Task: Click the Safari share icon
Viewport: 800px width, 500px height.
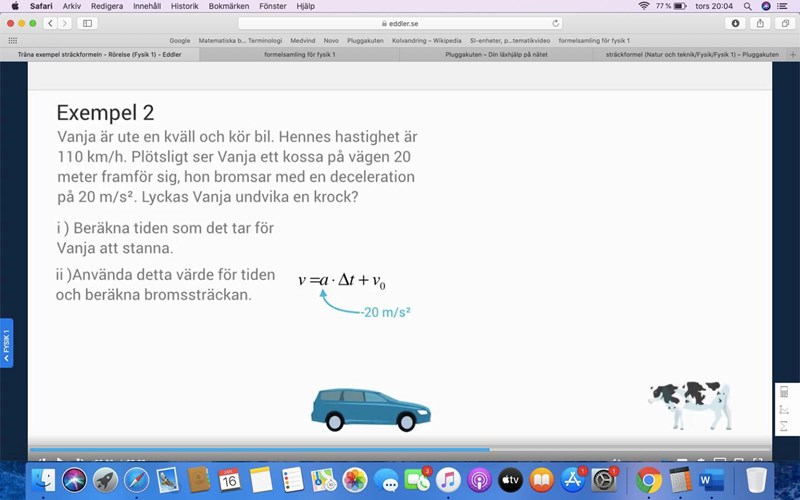Action: point(760,23)
